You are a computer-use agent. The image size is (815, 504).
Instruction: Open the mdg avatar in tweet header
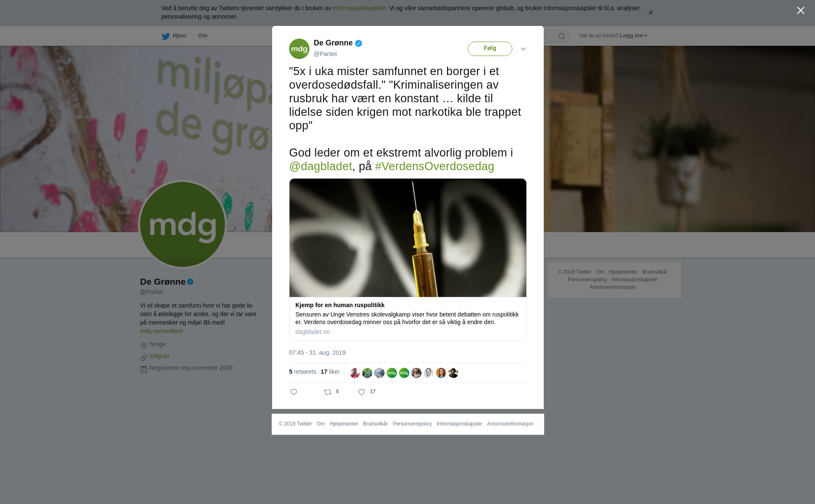(x=299, y=49)
